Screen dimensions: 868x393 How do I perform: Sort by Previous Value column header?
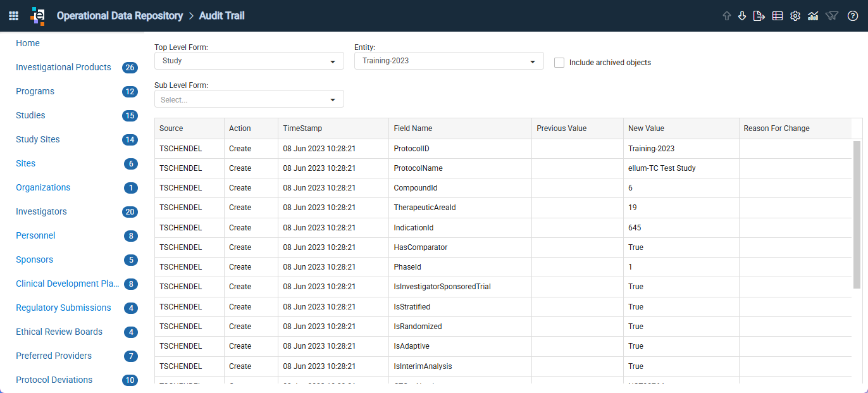(578, 128)
